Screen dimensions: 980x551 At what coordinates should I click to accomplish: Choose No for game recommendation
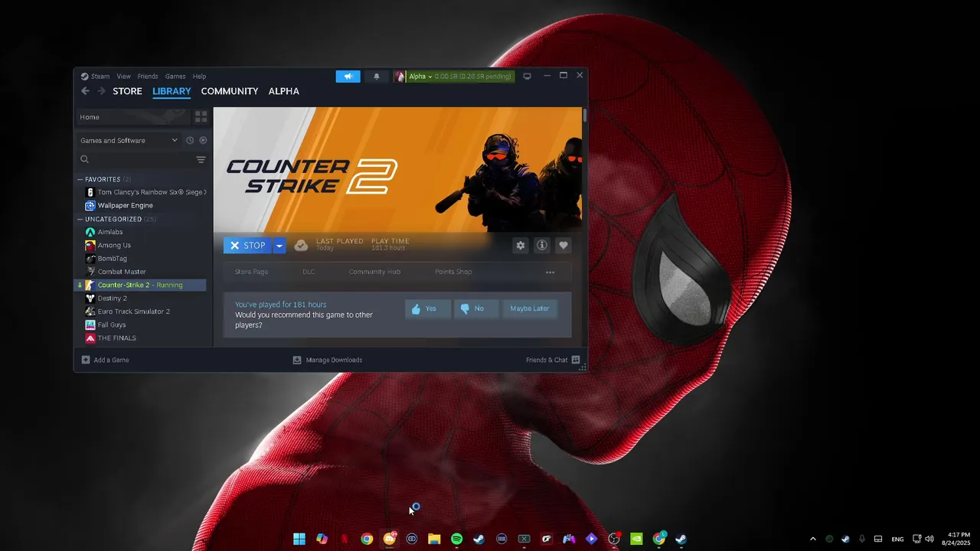(475, 308)
